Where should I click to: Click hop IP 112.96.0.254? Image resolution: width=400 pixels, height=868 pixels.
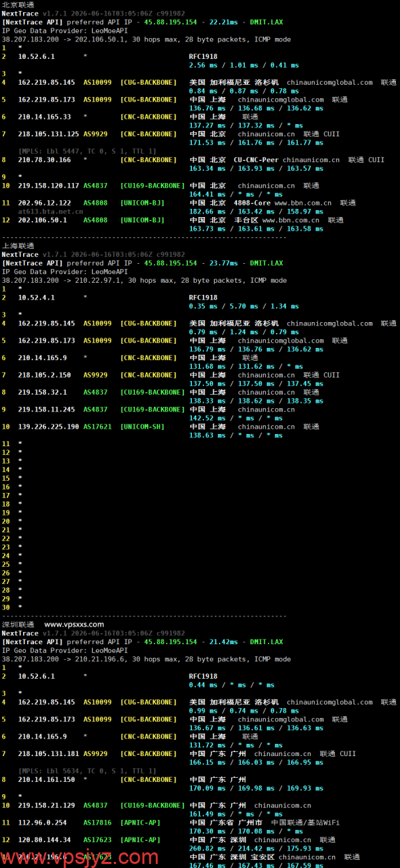click(x=43, y=823)
